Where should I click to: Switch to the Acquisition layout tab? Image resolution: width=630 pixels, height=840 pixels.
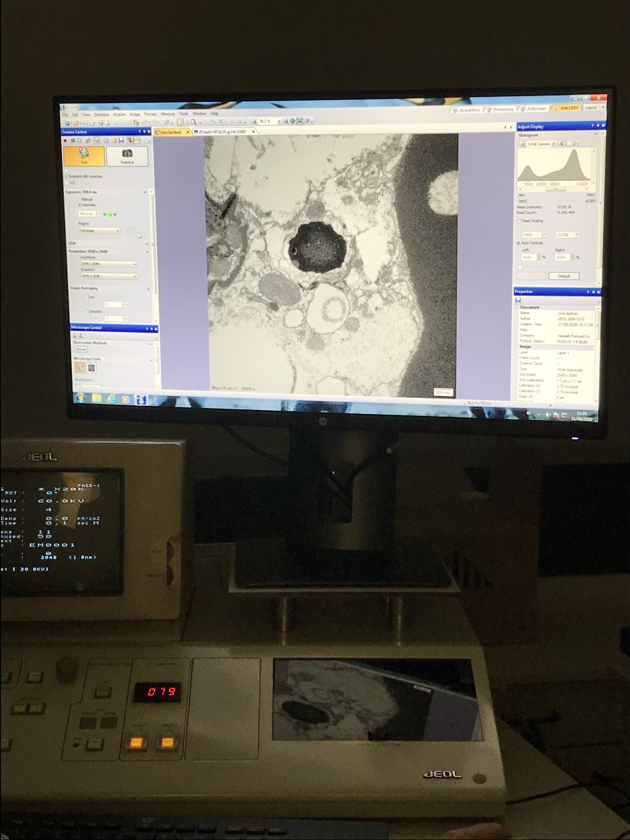(x=466, y=110)
